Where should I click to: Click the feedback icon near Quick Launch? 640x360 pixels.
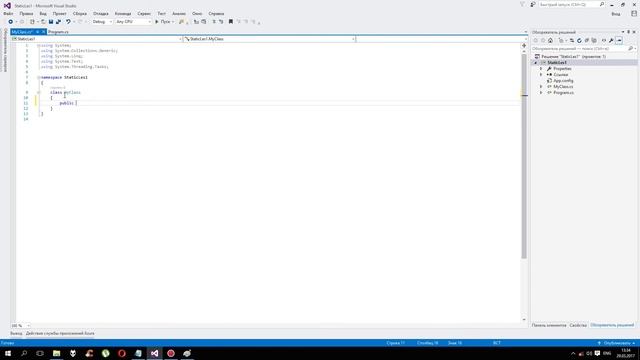pos(533,4)
